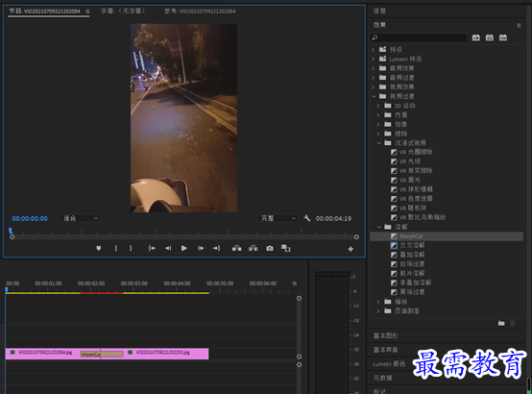
Task: Open the 适合 zoom level dropdown
Action: pos(80,218)
